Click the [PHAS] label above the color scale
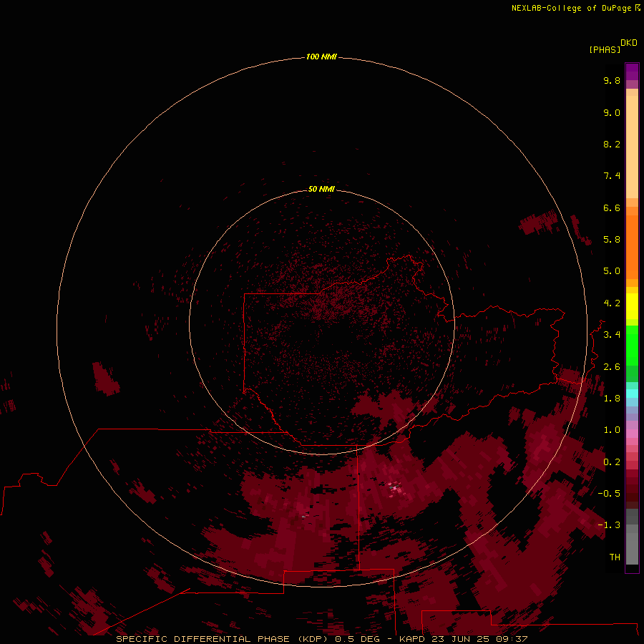The image size is (644, 644). 605,49
